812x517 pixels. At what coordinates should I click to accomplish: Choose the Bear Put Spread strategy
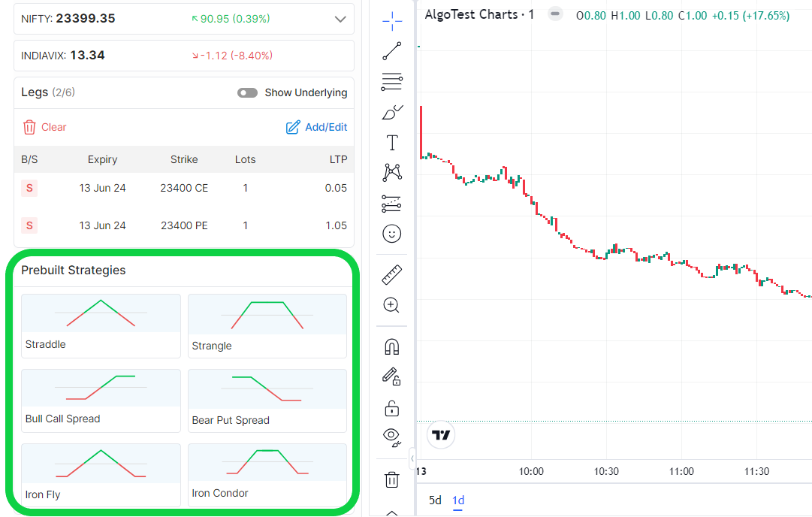click(267, 401)
